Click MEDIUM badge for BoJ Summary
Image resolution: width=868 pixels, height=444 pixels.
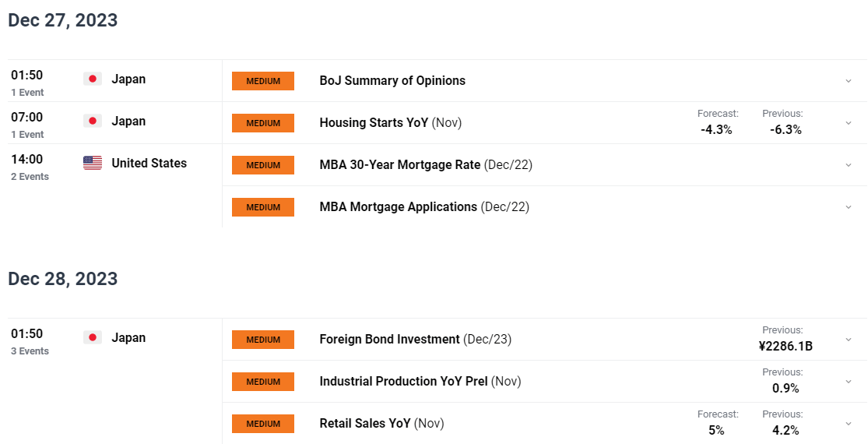(x=263, y=81)
